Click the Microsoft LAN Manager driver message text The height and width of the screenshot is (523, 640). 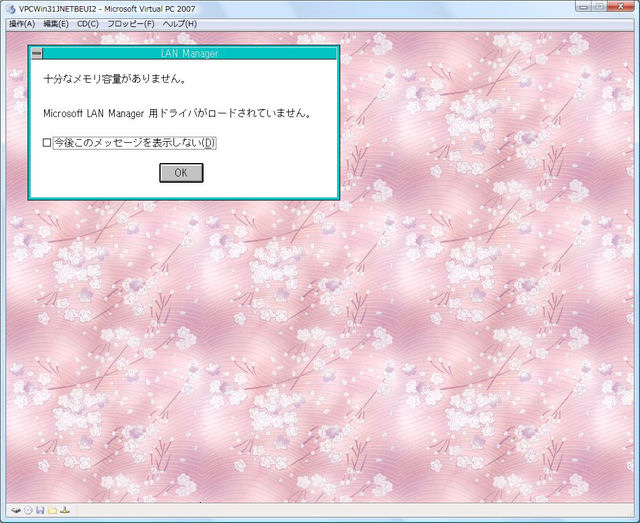click(178, 113)
